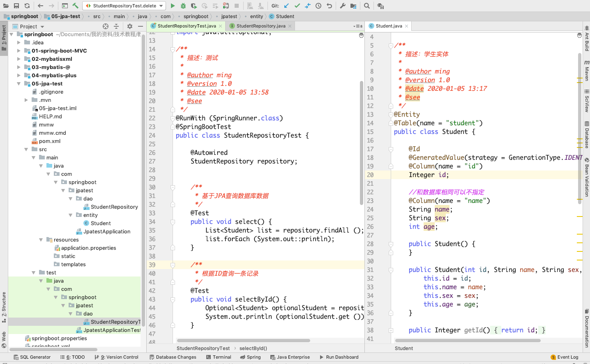Click Git update project blue arrow

286,6
